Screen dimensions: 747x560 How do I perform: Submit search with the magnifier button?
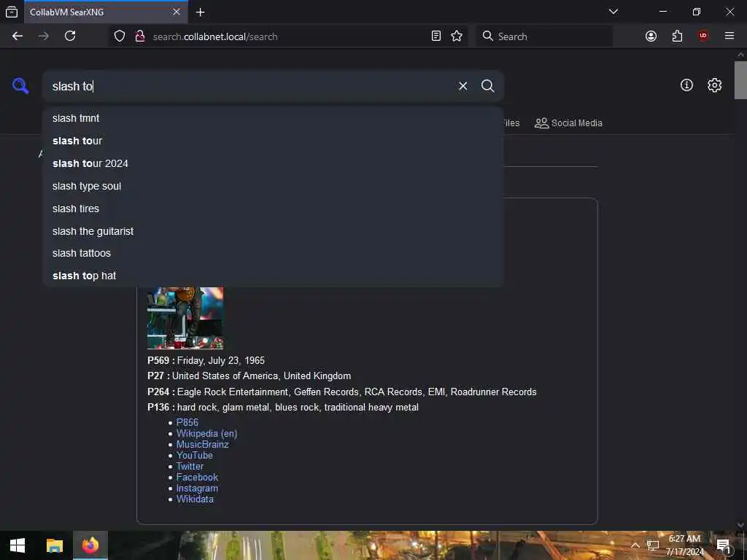(x=487, y=86)
